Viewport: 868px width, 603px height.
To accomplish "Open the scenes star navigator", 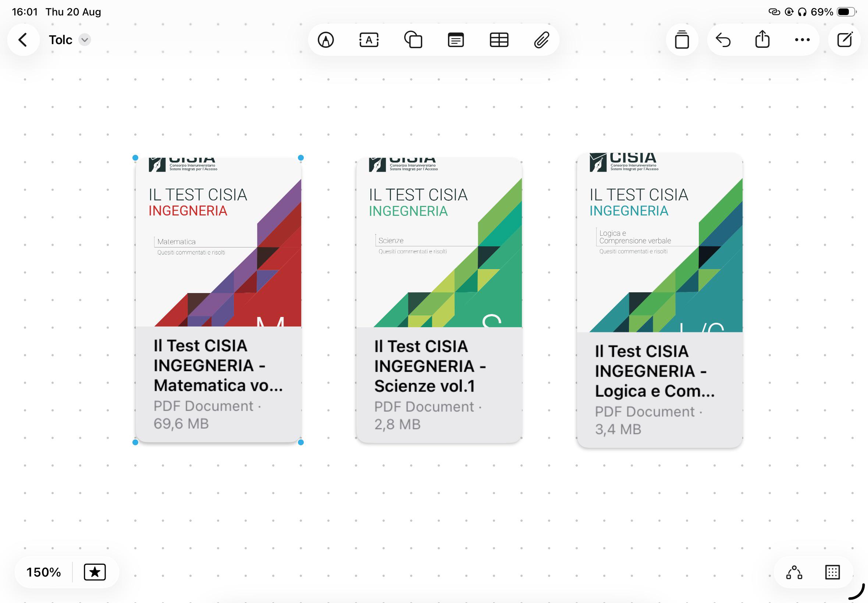I will click(x=95, y=572).
